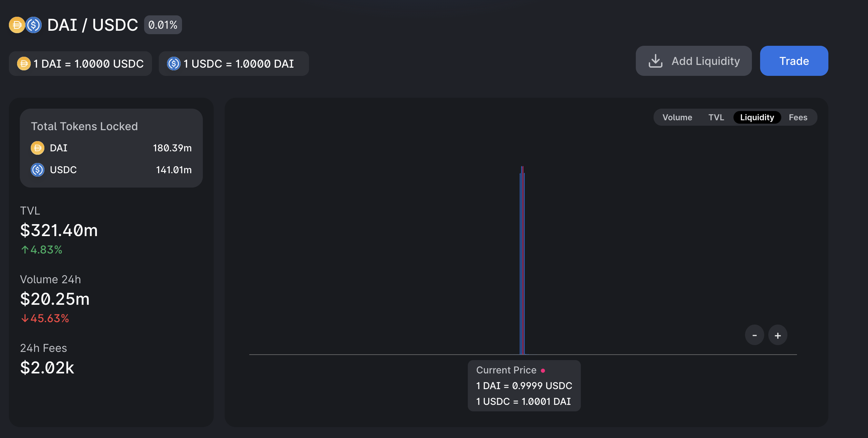The height and width of the screenshot is (438, 868).
Task: Click the 1 USDC = 1.0000 DAI chip
Action: [x=234, y=64]
